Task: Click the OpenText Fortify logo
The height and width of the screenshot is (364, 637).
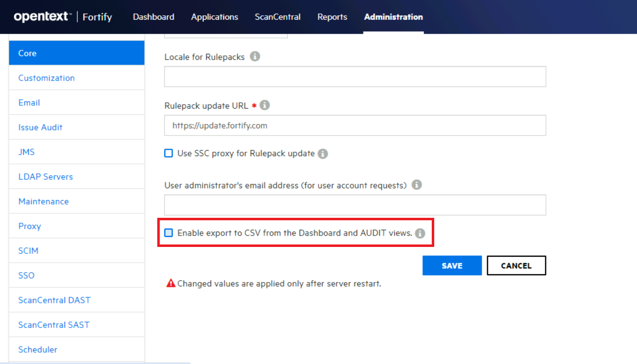Action: coord(63,17)
